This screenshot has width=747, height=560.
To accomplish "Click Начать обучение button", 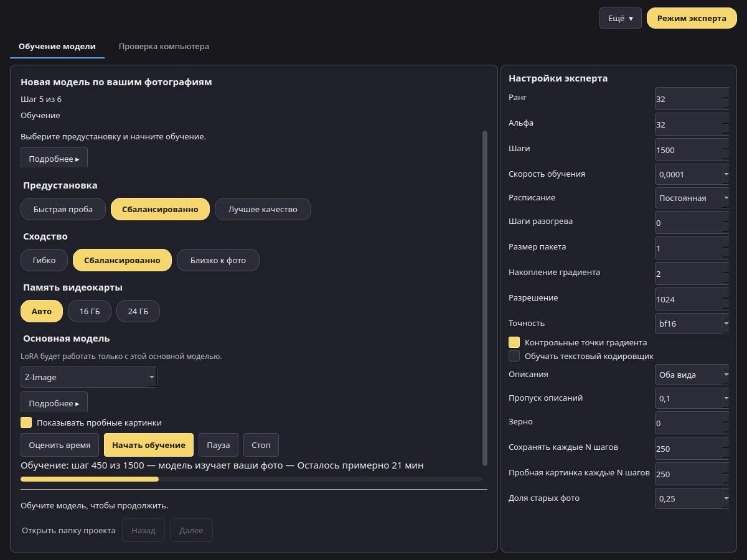I will click(149, 445).
